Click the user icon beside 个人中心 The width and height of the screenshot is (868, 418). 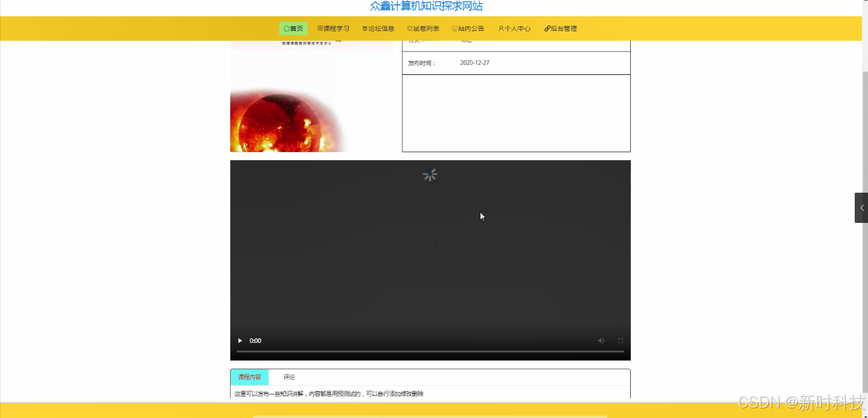pyautogui.click(x=501, y=28)
